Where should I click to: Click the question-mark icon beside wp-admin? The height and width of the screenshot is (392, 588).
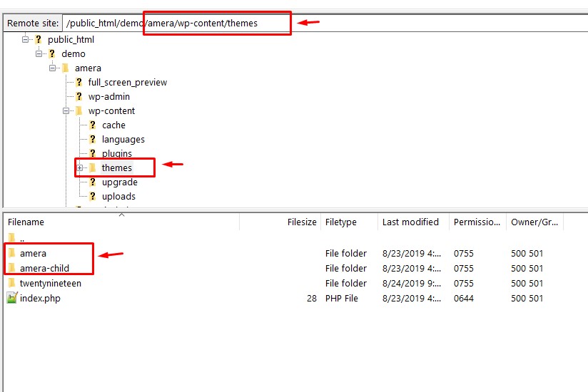pos(78,97)
